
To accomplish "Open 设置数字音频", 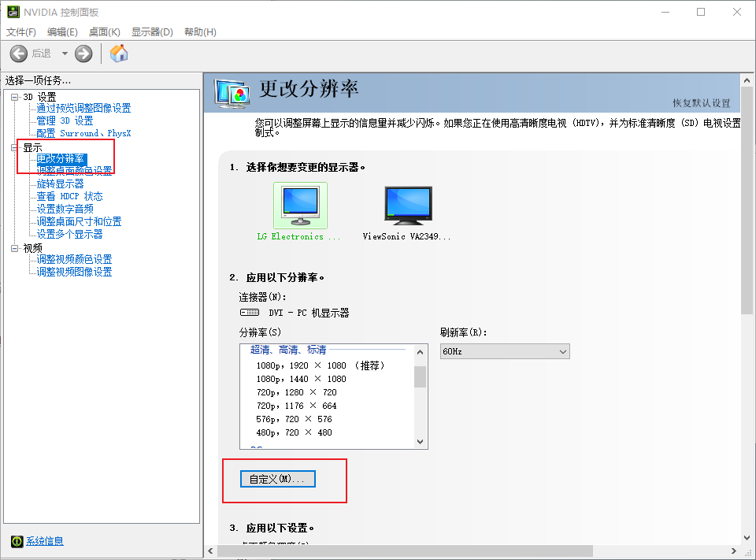I will 65,209.
